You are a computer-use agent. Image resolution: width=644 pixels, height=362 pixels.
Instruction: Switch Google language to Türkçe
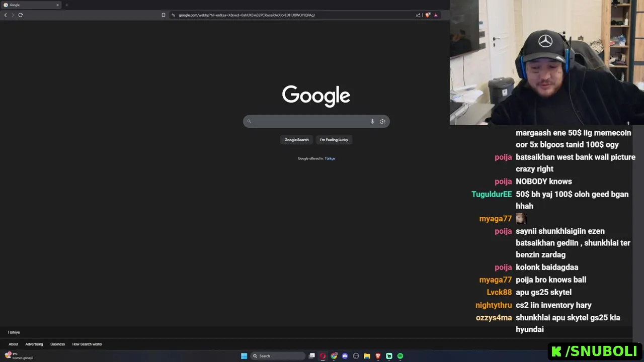tap(330, 158)
